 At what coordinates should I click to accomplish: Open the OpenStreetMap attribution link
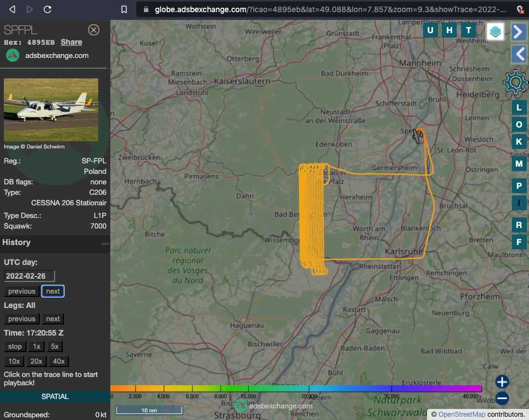[x=462, y=414]
